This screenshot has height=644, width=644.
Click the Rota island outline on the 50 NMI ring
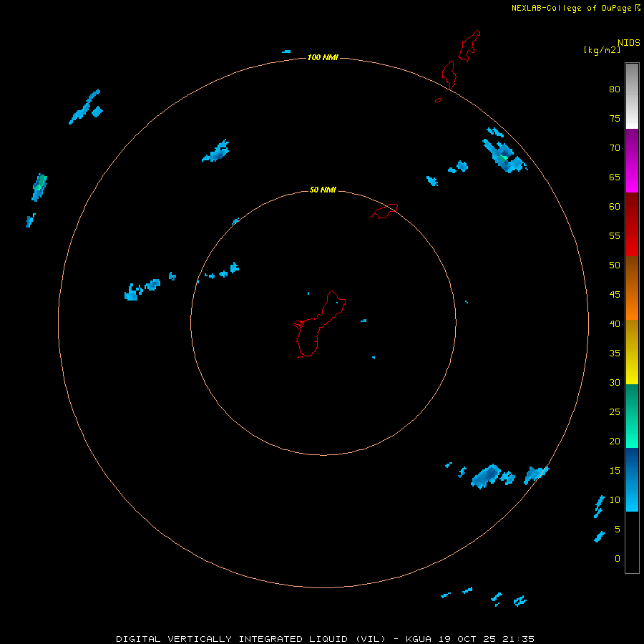tap(384, 211)
